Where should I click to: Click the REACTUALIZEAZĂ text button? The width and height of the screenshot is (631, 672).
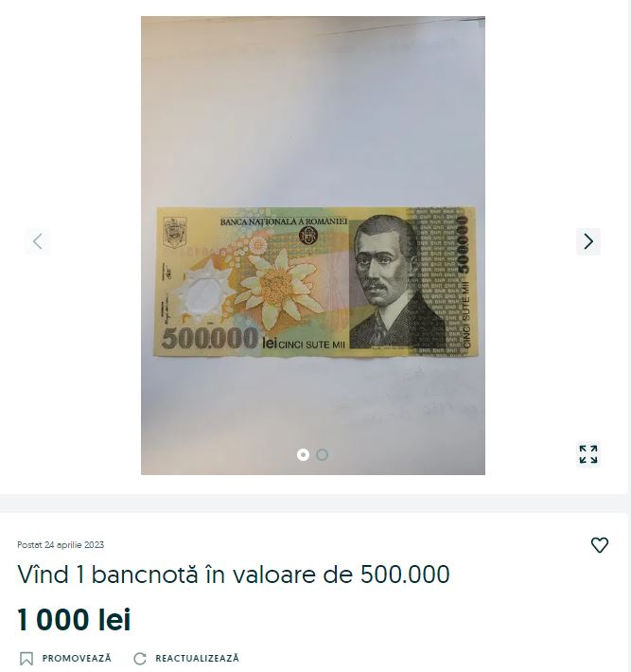tap(197, 658)
